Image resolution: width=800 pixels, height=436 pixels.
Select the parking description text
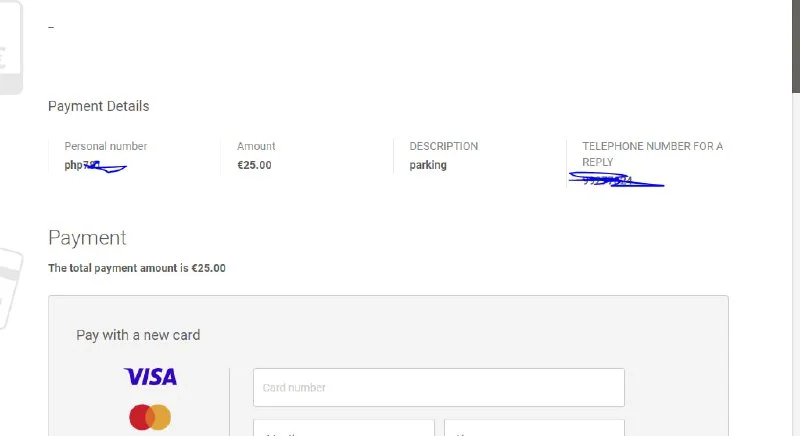point(428,165)
